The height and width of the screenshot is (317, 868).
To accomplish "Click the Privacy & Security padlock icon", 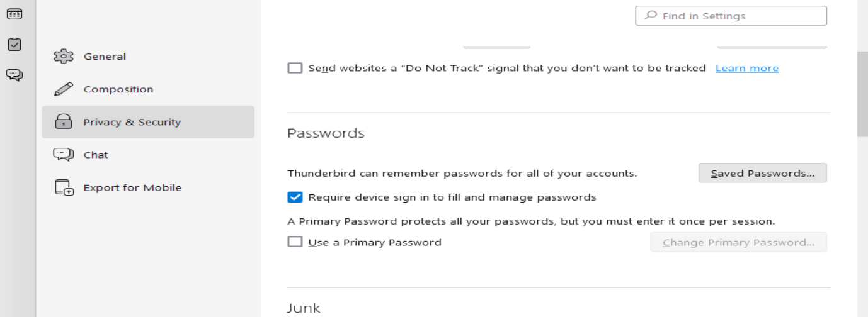I will [x=64, y=122].
